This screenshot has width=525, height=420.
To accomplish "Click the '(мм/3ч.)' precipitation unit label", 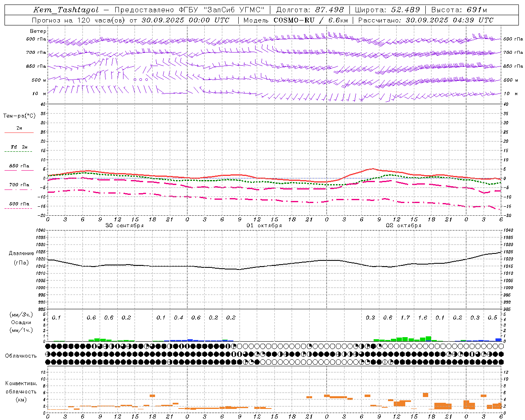I will (21, 315).
